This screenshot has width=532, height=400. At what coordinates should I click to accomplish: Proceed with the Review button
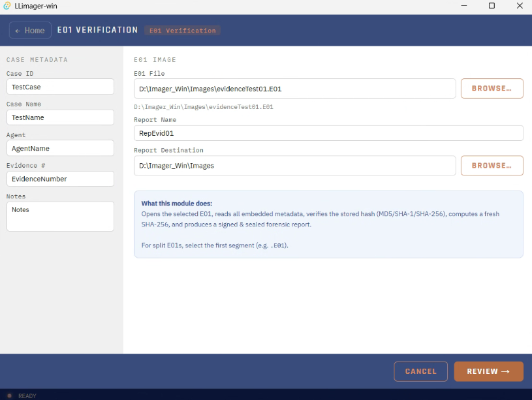pyautogui.click(x=488, y=371)
